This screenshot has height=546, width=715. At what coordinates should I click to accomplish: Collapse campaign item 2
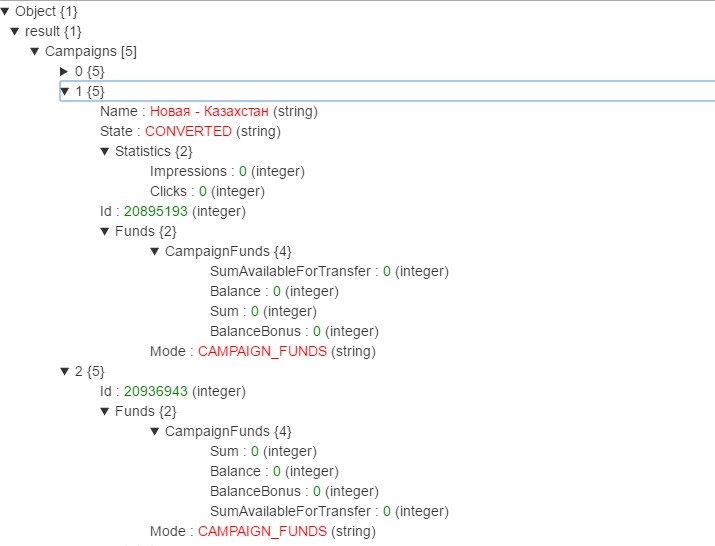[65, 371]
